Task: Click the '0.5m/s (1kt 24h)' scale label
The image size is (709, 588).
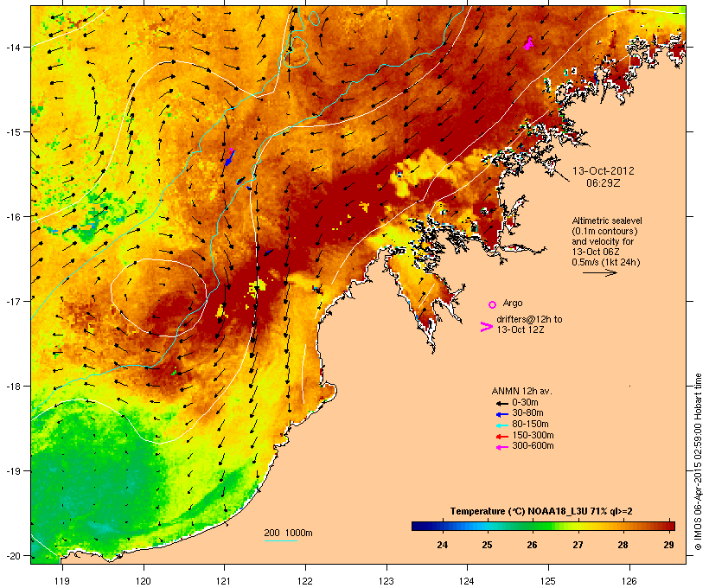Action: [606, 262]
